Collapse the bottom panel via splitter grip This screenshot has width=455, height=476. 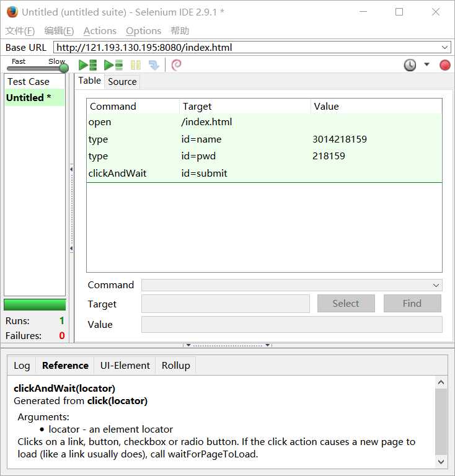point(227,345)
